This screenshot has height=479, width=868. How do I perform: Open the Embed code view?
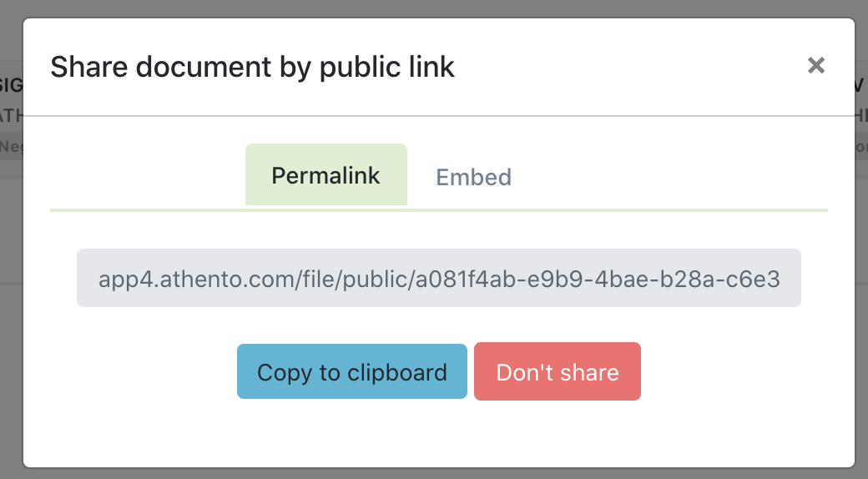tap(473, 177)
